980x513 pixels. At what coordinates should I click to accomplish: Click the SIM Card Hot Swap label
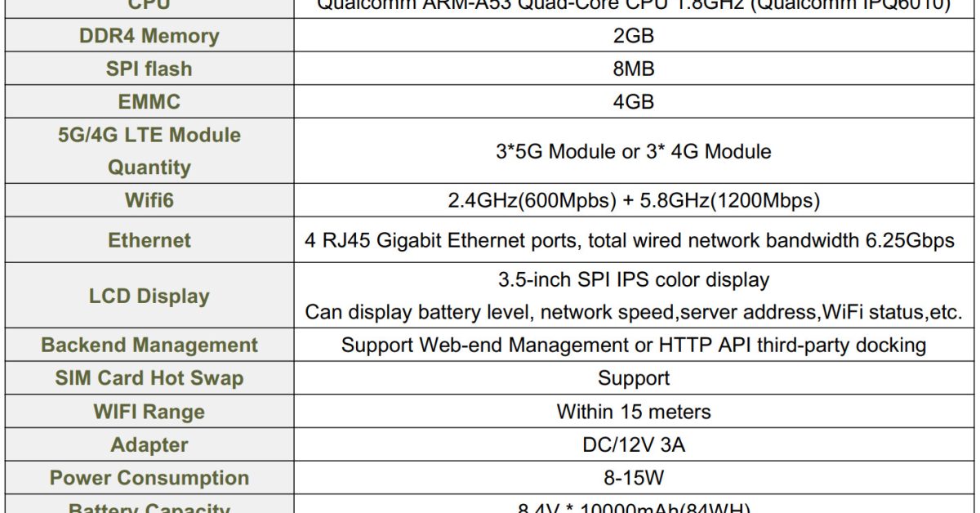149,378
